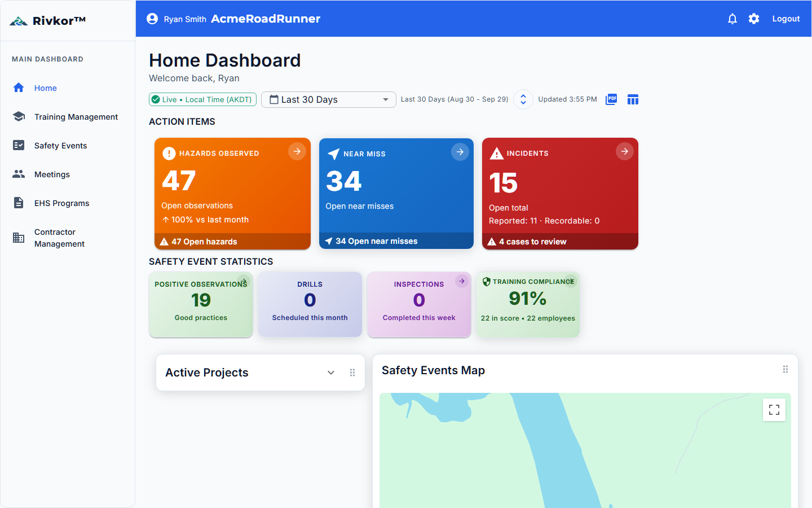Image resolution: width=812 pixels, height=508 pixels.
Task: Click the Incidents warning triangle icon
Action: (x=496, y=153)
